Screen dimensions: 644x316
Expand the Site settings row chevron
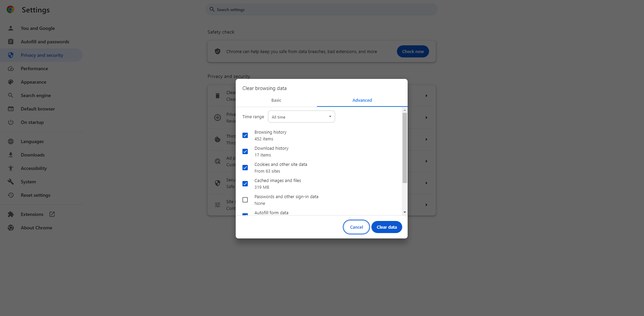pos(426,205)
